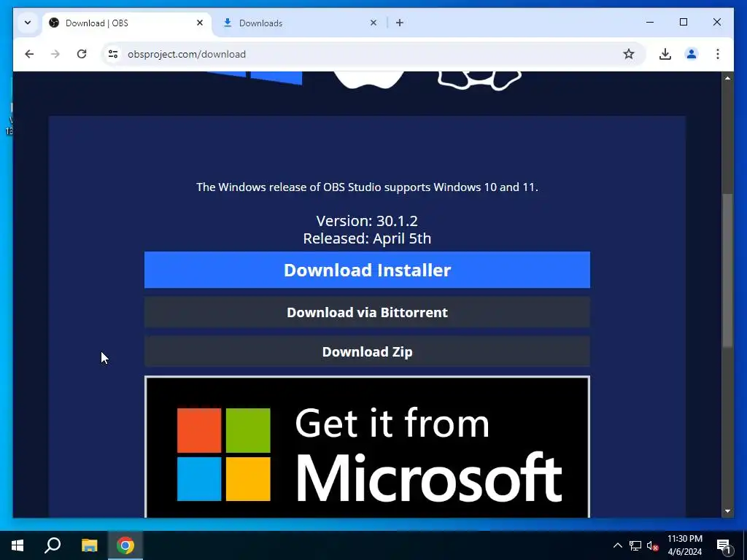Open the Chrome profile icon
Image resolution: width=747 pixels, height=560 pixels.
pyautogui.click(x=692, y=54)
